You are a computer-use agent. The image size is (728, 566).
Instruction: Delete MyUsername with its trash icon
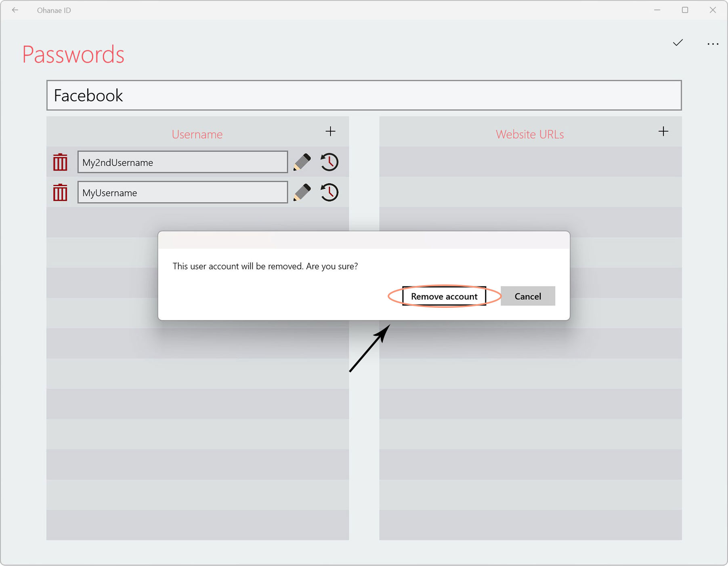point(60,192)
